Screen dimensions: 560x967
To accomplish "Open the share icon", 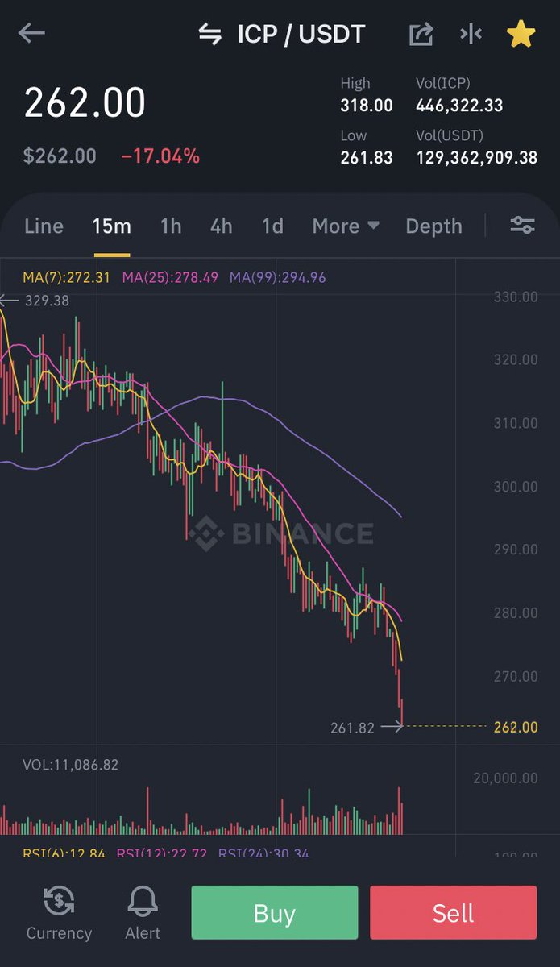I will point(421,34).
